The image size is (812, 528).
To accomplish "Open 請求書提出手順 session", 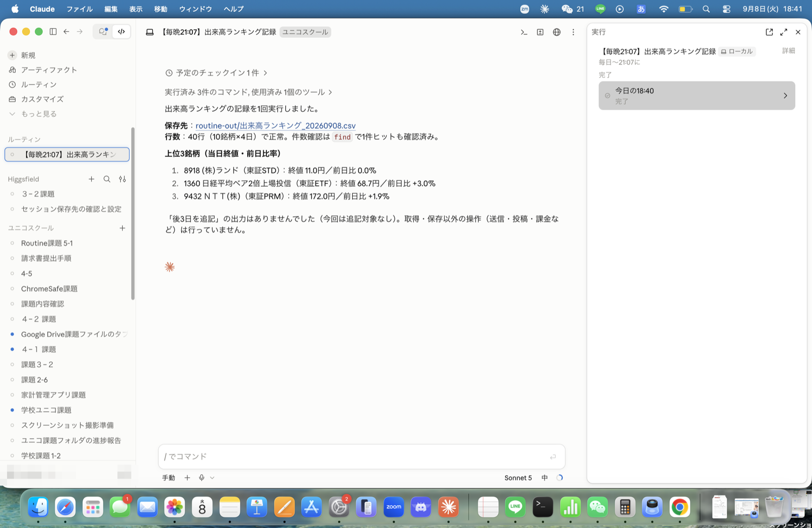I will [x=46, y=258].
